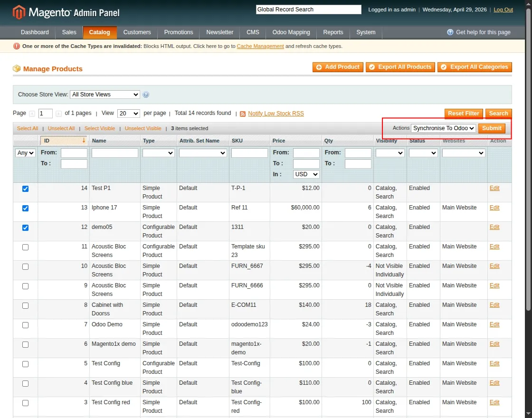Check the FURN_6666 product checkbox
532x418 pixels.
pos(26,286)
